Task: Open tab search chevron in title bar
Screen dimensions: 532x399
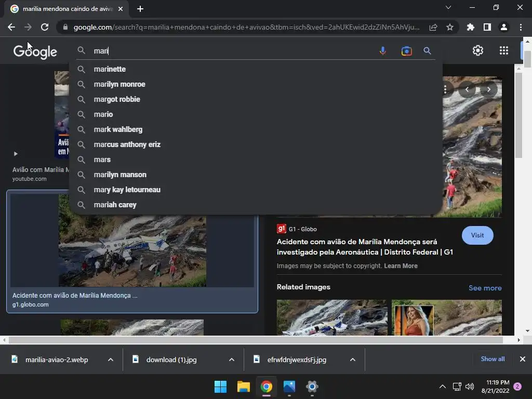Action: [448, 7]
